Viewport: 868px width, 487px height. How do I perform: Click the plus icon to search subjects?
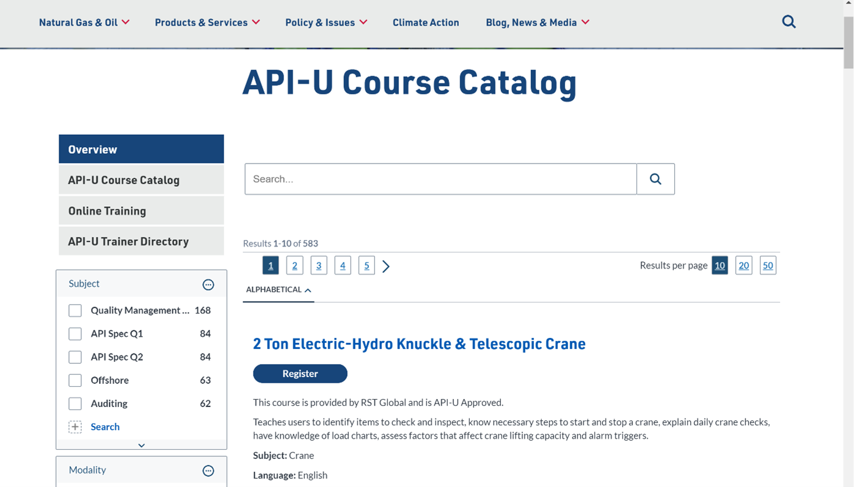(x=75, y=427)
